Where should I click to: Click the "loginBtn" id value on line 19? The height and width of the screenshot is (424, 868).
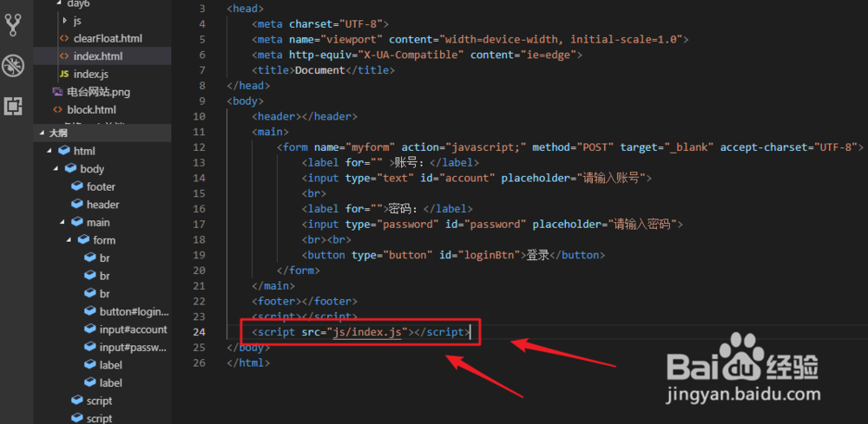(488, 256)
